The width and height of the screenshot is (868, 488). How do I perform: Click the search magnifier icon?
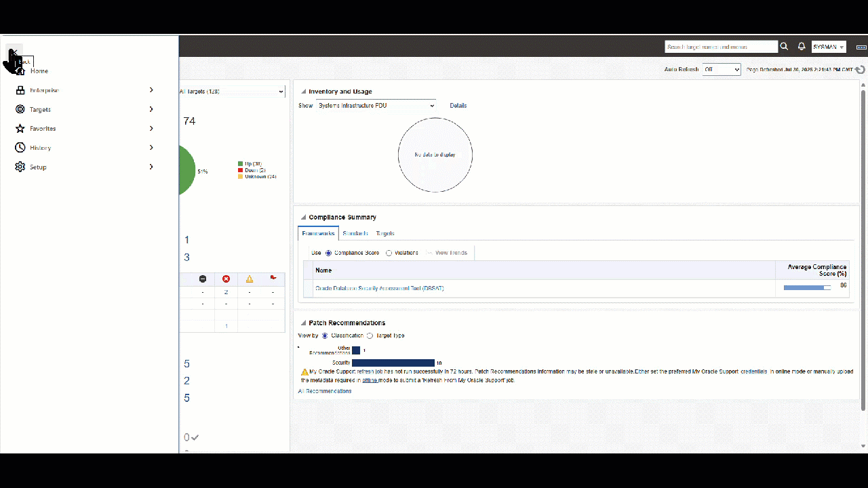(x=784, y=47)
